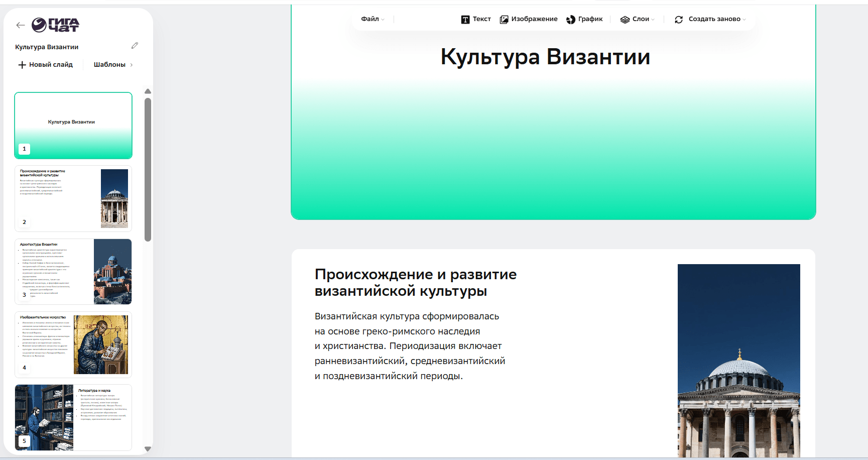Click the slide panel scroll down arrow
The width and height of the screenshot is (868, 460).
(x=148, y=448)
